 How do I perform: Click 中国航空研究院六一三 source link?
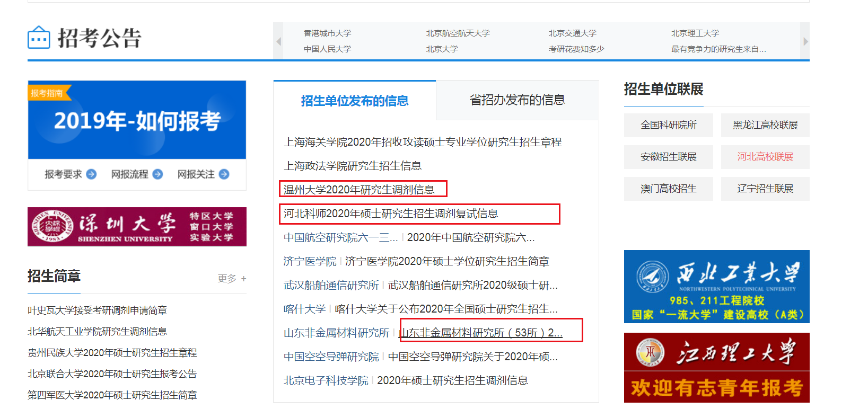click(340, 237)
